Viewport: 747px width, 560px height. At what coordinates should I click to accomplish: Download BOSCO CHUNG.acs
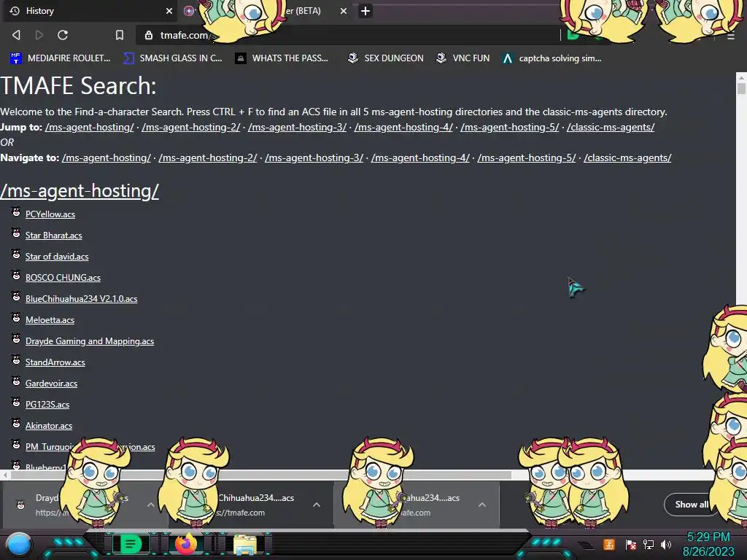[x=63, y=278]
